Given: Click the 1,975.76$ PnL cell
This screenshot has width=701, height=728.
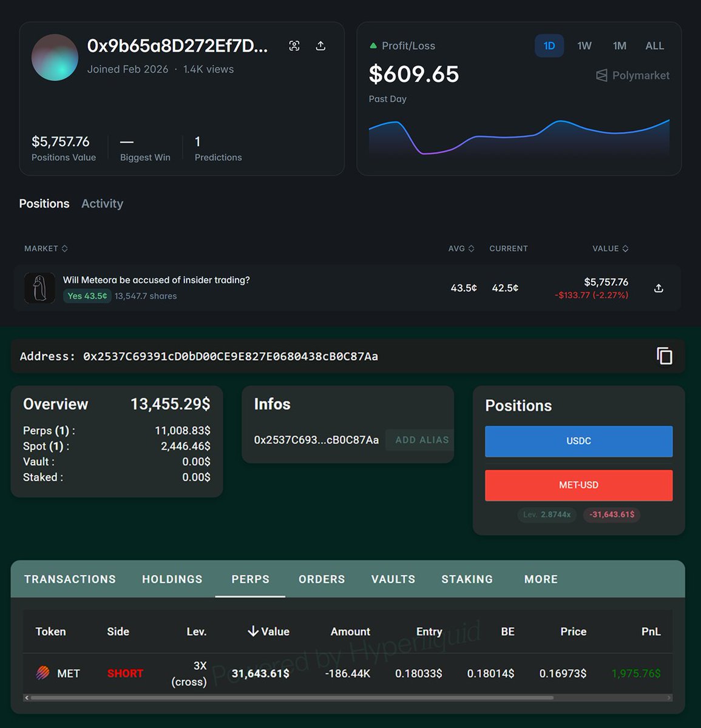Looking at the screenshot, I should (636, 673).
